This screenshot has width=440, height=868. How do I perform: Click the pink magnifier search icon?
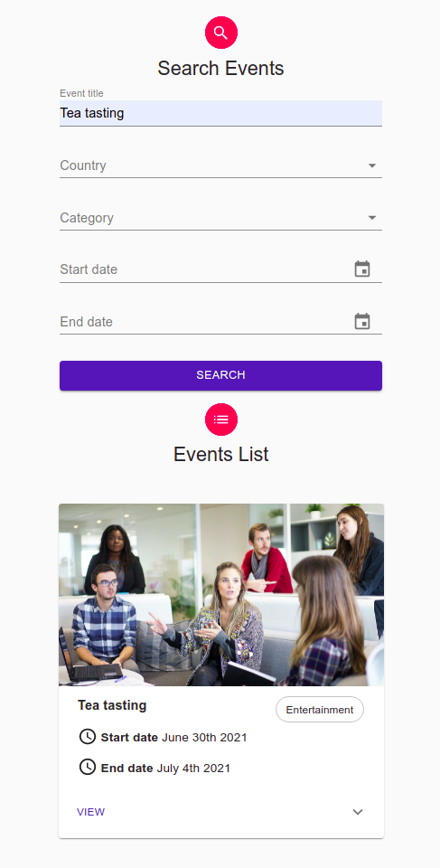220,33
